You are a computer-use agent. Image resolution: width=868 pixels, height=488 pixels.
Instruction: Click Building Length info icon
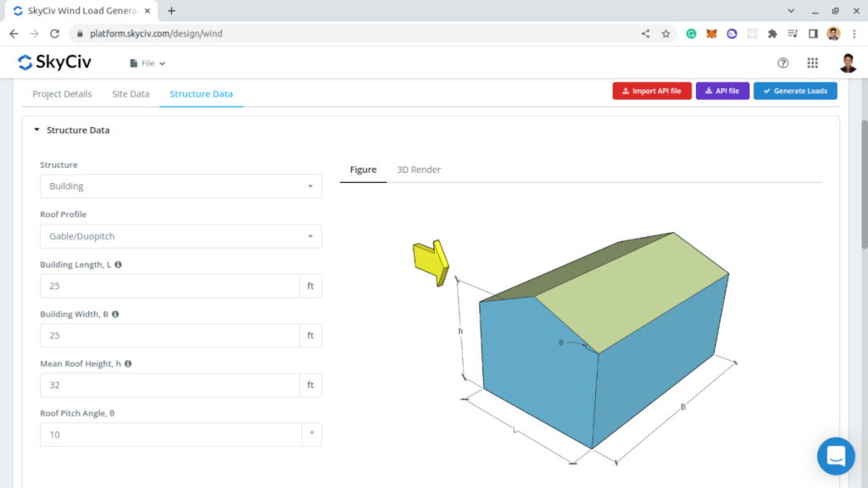click(118, 264)
